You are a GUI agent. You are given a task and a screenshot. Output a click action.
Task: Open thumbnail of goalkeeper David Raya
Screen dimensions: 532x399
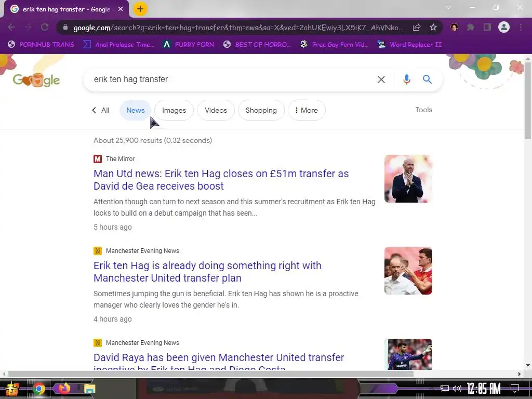pos(408,354)
